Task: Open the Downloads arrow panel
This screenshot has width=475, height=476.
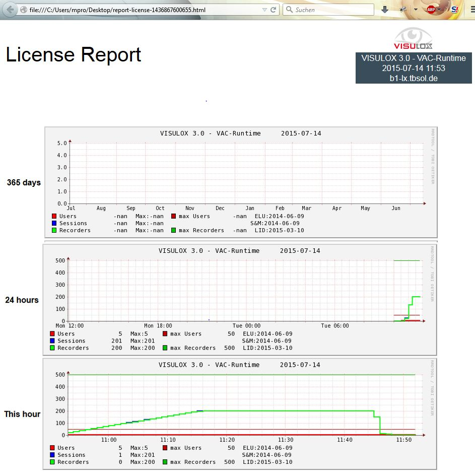Action: [385, 10]
